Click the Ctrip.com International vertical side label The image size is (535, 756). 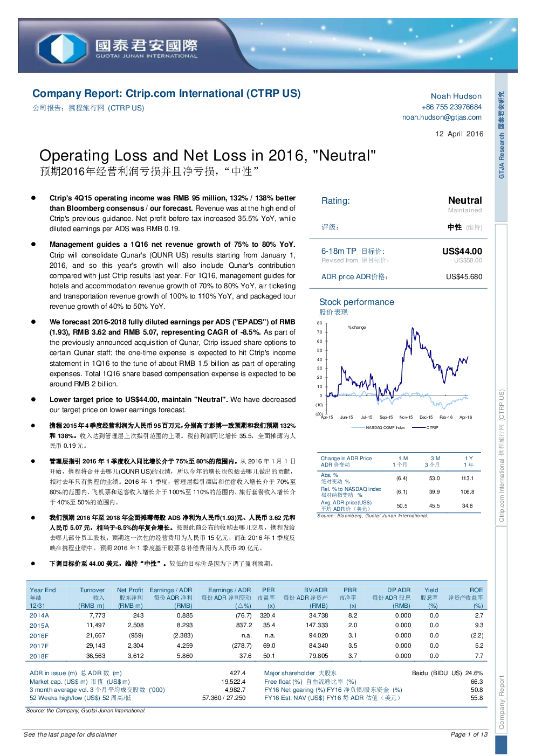502,455
